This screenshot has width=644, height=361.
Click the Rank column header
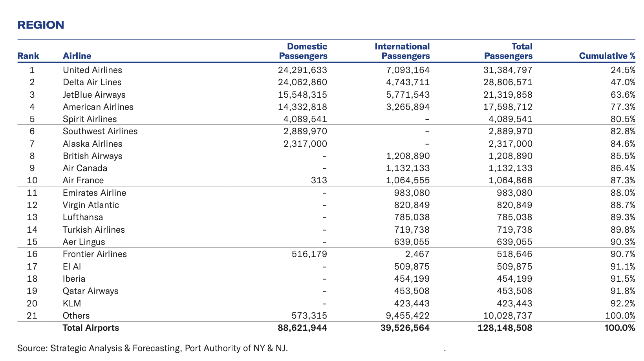pos(28,56)
